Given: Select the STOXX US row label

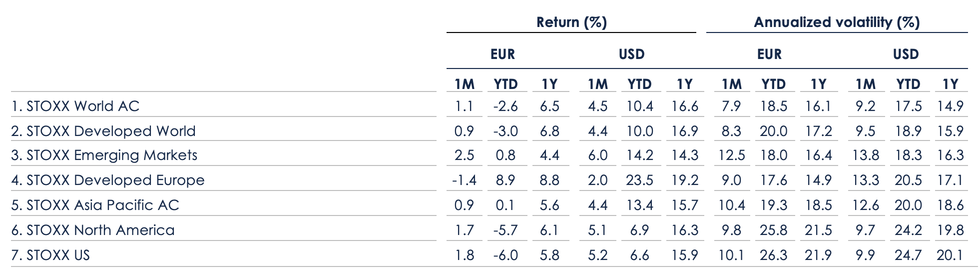Looking at the screenshot, I should [50, 255].
